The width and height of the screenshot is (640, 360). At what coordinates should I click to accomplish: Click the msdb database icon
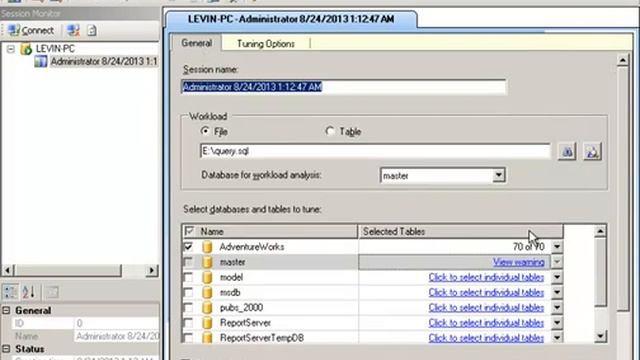tap(207, 292)
